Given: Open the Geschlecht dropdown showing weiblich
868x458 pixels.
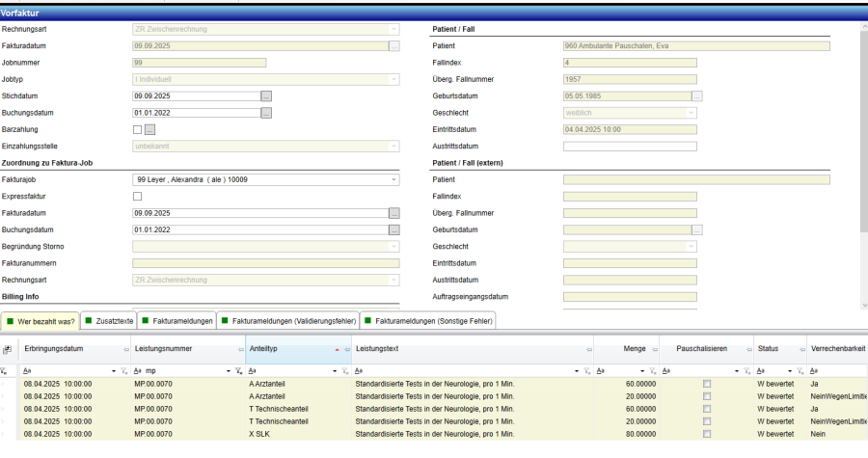Looking at the screenshot, I should [691, 113].
